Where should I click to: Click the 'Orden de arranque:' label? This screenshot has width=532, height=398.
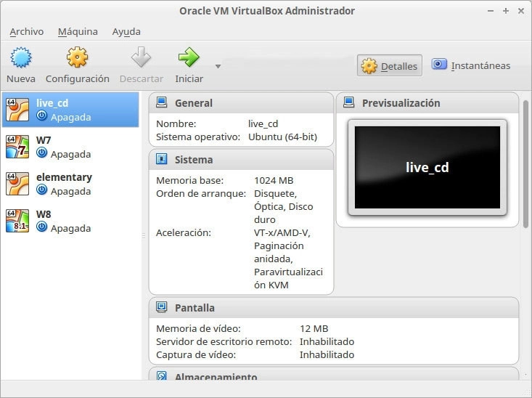201,194
